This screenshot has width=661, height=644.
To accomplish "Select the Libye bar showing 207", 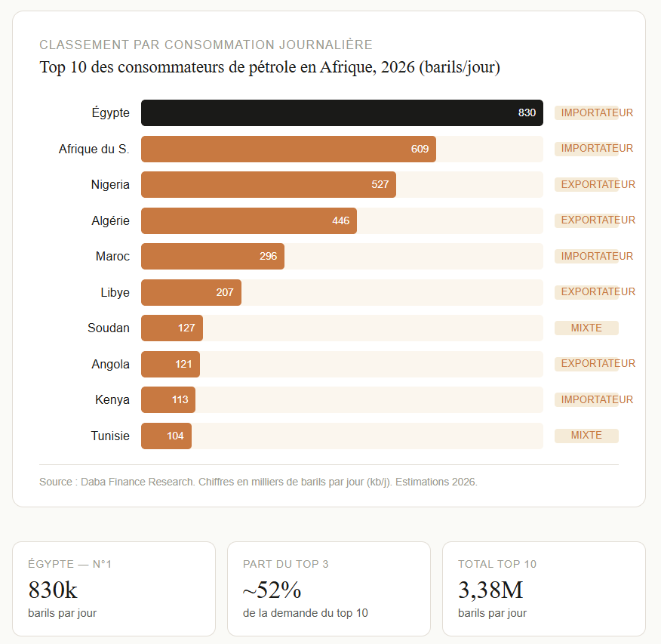I will click(191, 292).
